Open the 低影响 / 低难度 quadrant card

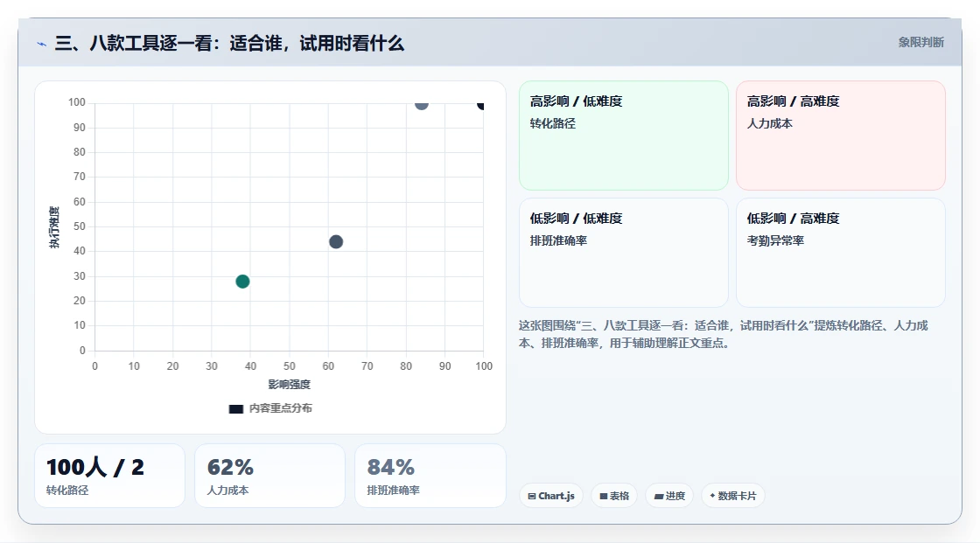pos(624,253)
